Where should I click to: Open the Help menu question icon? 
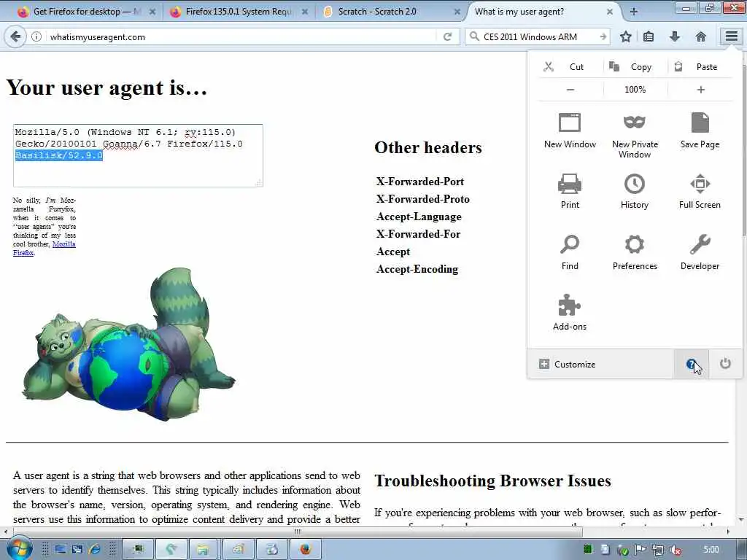pyautogui.click(x=691, y=365)
